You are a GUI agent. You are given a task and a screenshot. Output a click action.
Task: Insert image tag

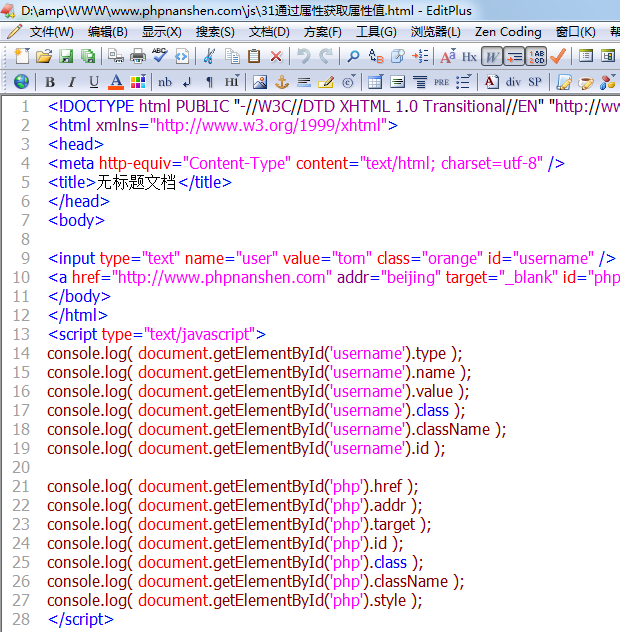(260, 82)
